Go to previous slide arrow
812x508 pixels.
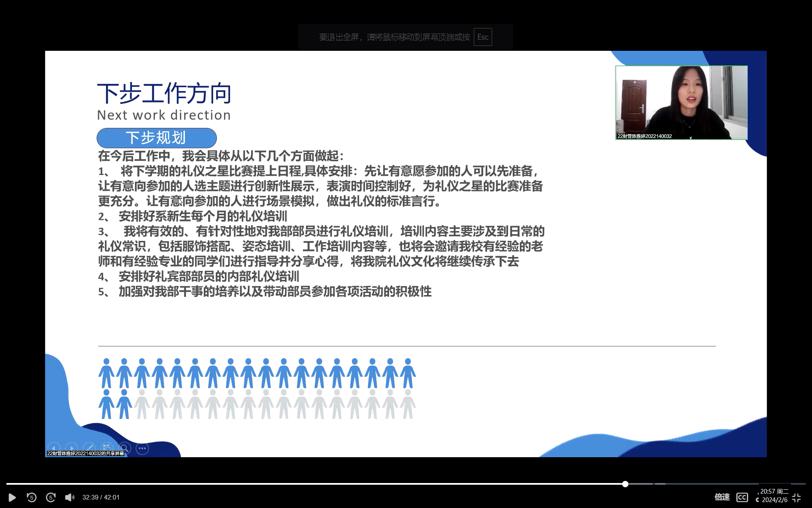coord(54,448)
